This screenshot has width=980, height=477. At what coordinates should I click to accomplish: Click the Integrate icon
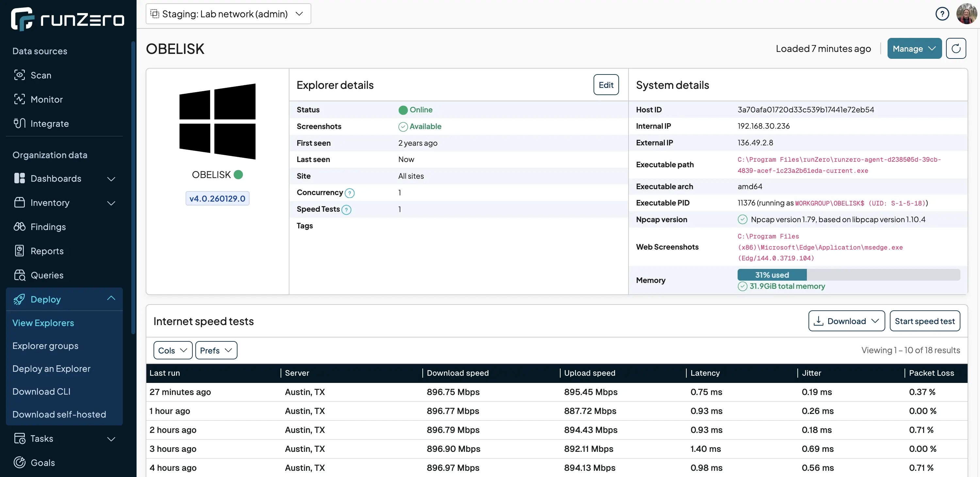click(x=19, y=123)
